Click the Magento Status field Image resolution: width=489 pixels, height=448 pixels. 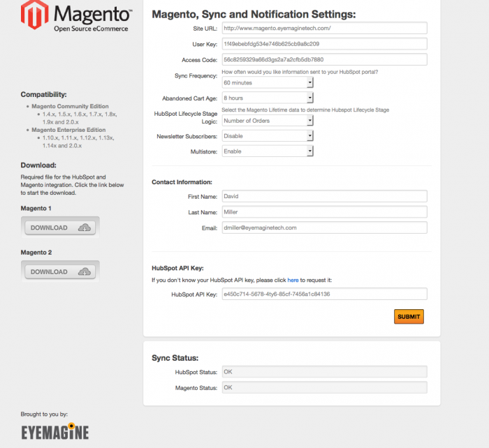pyautogui.click(x=324, y=387)
